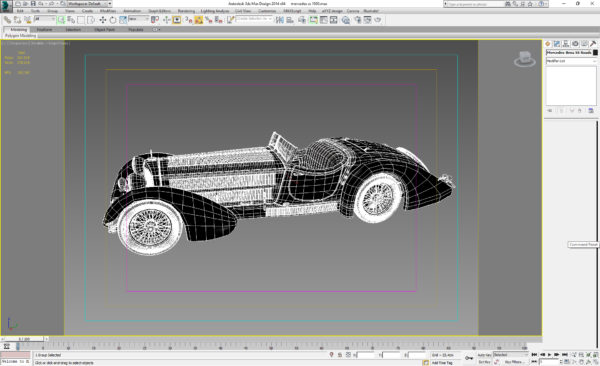Open the Selected key filter dropdown
This screenshot has width=600, height=366.
click(510, 355)
